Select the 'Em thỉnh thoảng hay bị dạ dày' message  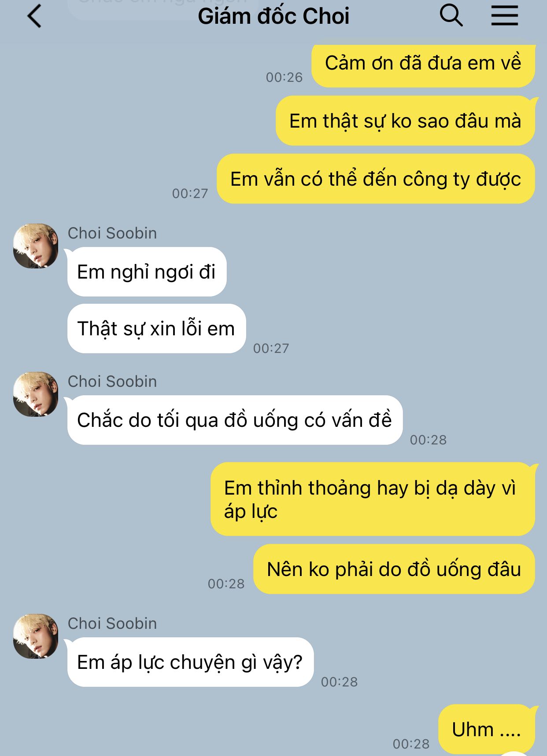(373, 499)
